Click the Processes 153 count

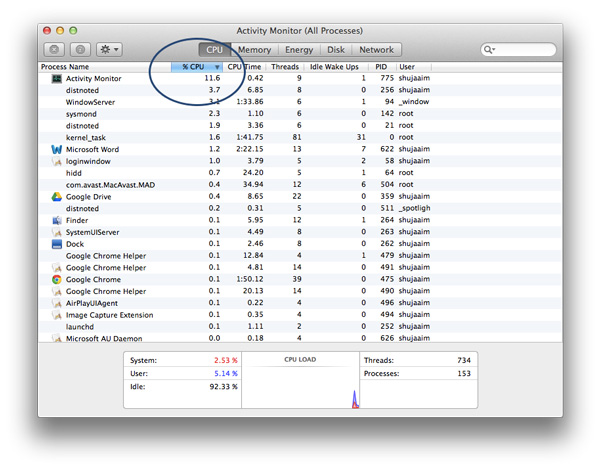pyautogui.click(x=464, y=373)
